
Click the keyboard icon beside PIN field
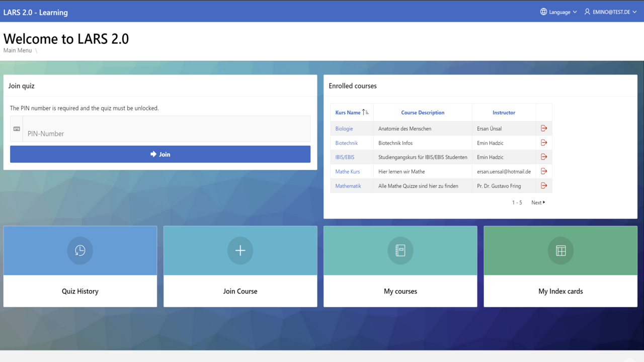(17, 129)
